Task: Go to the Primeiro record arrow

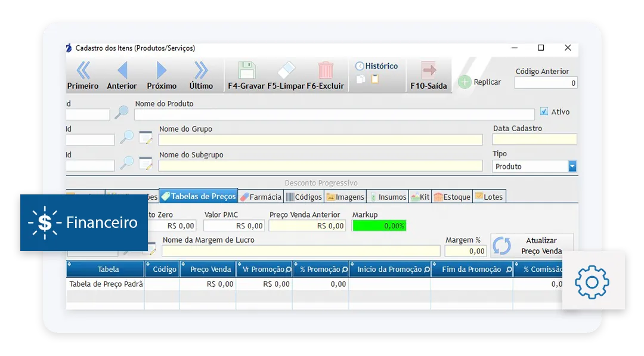Action: pyautogui.click(x=83, y=70)
